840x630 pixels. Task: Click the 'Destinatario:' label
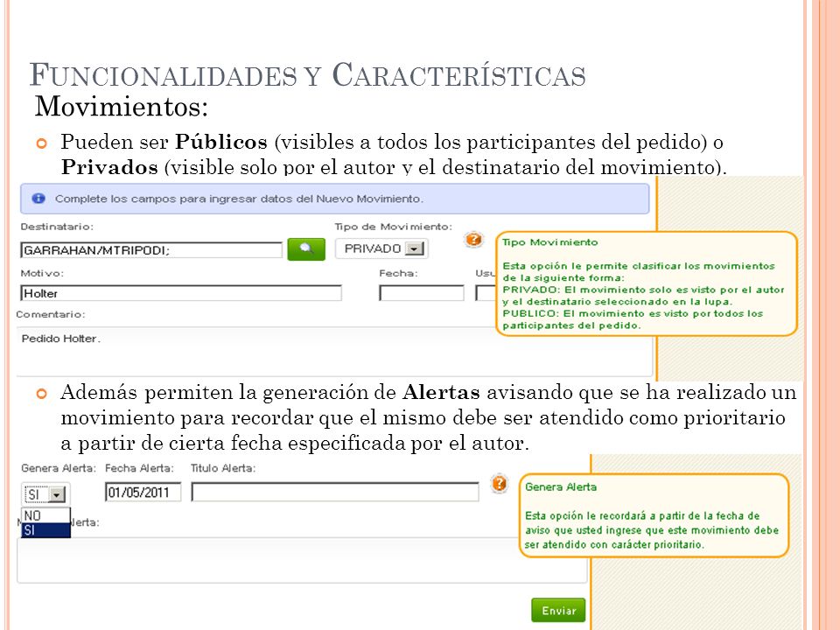click(57, 227)
